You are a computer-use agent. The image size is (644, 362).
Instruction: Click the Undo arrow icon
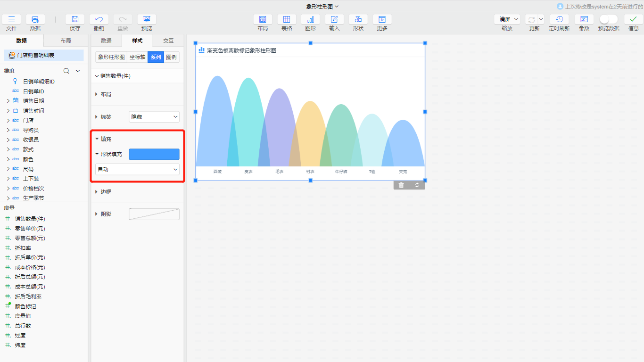[x=99, y=19]
